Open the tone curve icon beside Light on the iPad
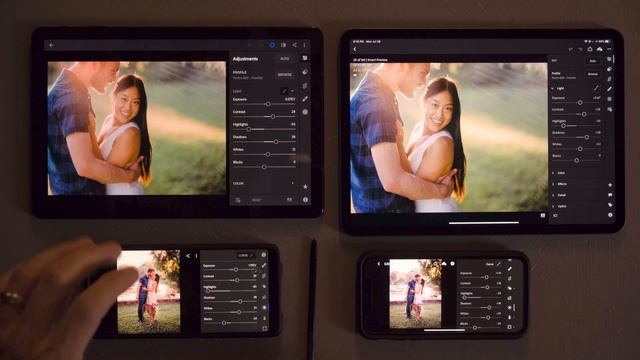The image size is (640, 360). coord(596,88)
